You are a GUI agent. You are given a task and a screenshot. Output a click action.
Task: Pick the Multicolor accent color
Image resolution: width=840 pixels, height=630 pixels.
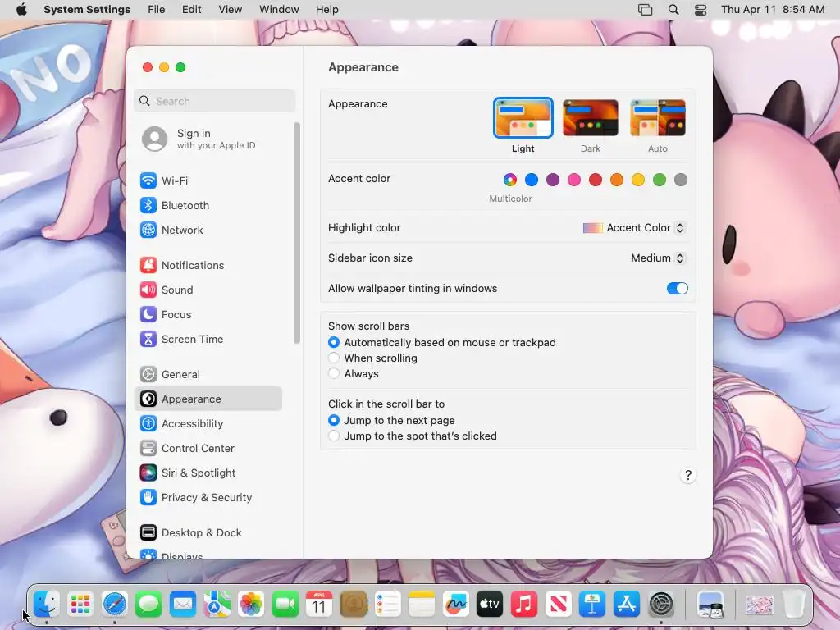pos(510,180)
